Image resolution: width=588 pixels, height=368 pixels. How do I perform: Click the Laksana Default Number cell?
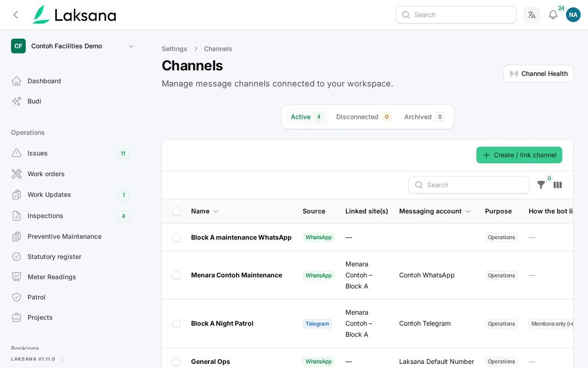coord(436,362)
